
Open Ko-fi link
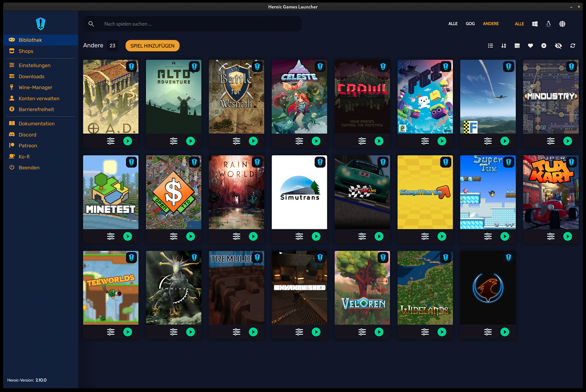pyautogui.click(x=41, y=157)
